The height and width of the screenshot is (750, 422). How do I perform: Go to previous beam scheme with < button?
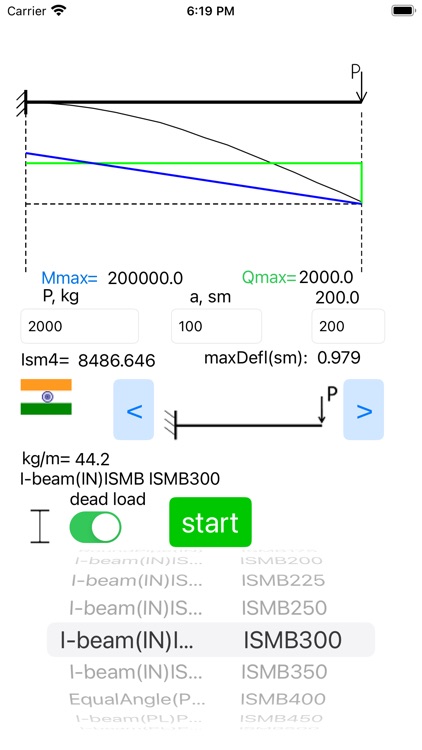133,410
